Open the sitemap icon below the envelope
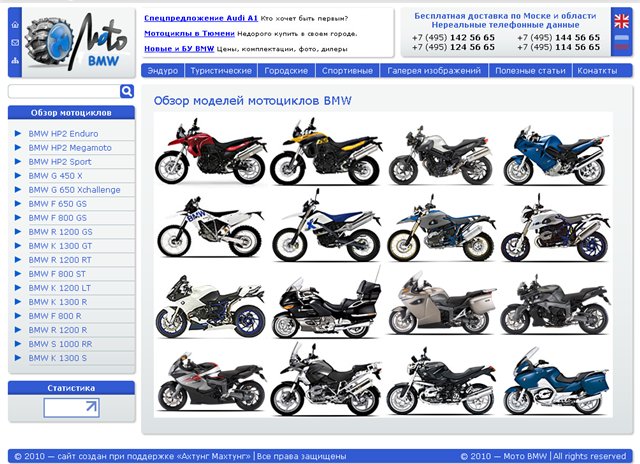 click(15, 61)
